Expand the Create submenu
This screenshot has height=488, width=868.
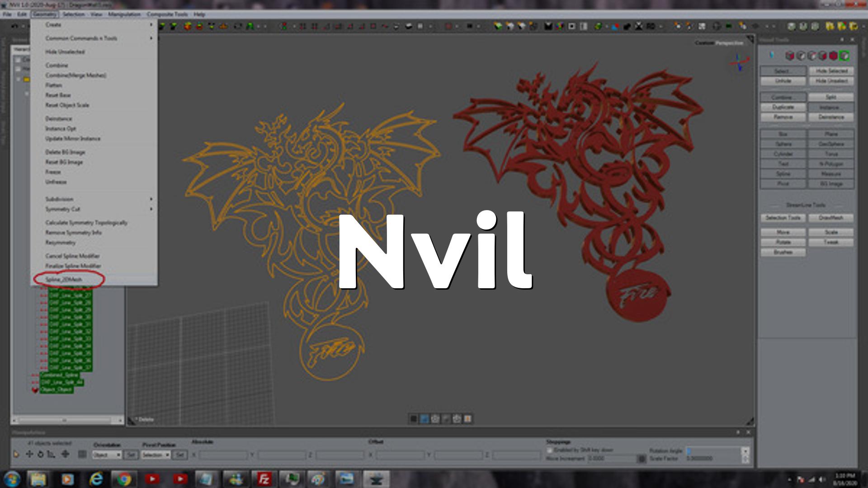point(94,24)
